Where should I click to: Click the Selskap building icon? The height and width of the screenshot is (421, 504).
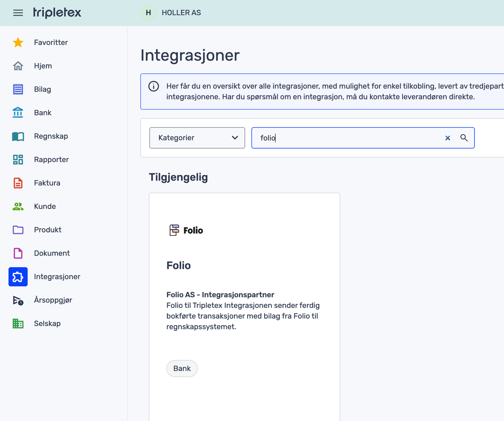(18, 324)
